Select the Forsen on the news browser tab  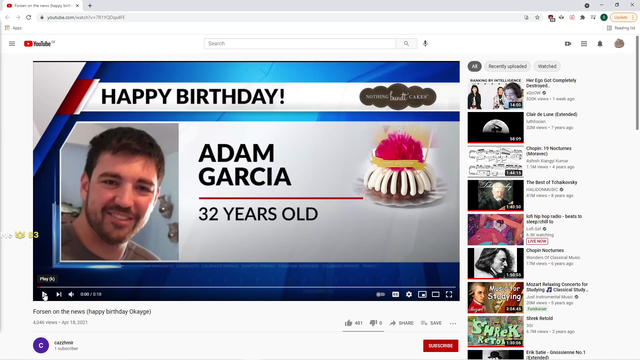click(42, 6)
